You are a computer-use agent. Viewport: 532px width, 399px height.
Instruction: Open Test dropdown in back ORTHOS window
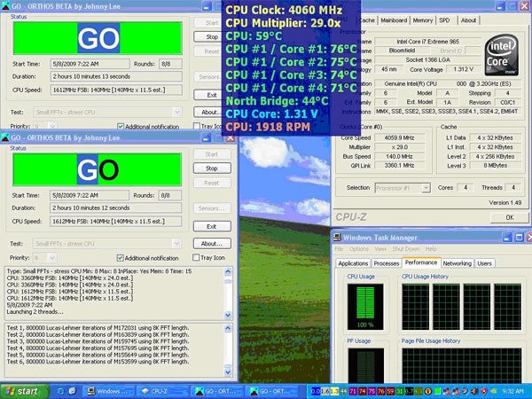click(176, 112)
